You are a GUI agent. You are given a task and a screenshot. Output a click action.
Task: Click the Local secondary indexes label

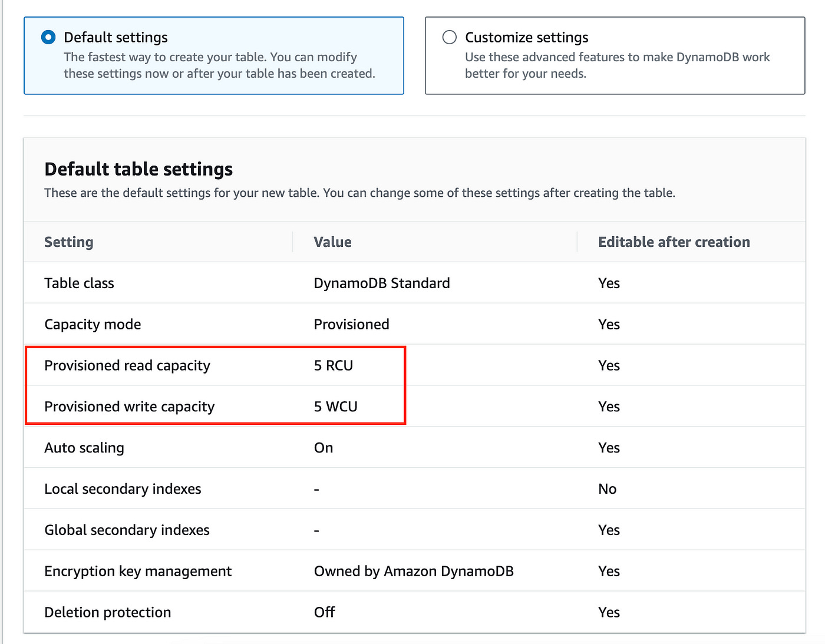(x=123, y=489)
